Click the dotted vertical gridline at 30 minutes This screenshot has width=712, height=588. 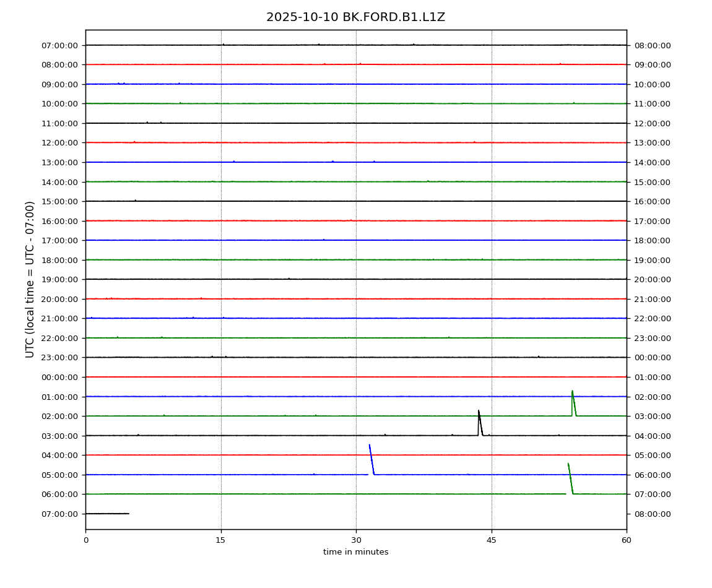pos(356,279)
